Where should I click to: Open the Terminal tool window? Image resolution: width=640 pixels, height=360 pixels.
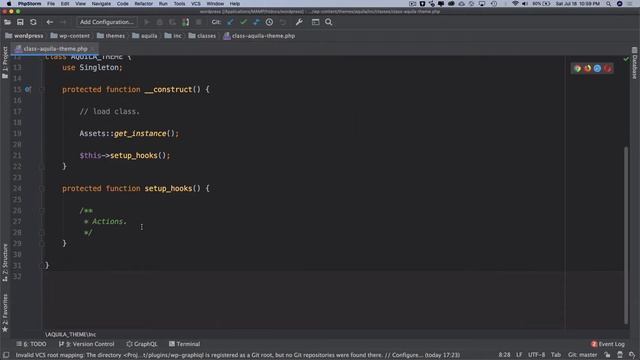click(184, 344)
